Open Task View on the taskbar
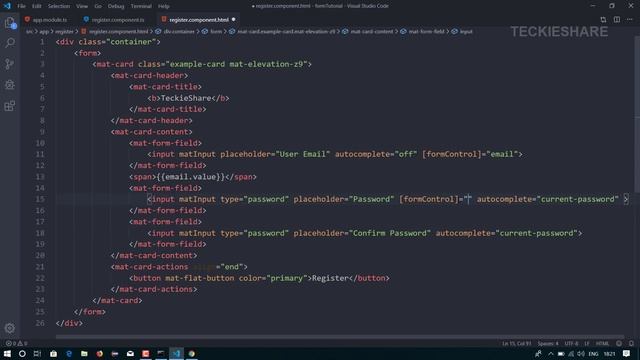The height and width of the screenshot is (360, 640). [37, 353]
